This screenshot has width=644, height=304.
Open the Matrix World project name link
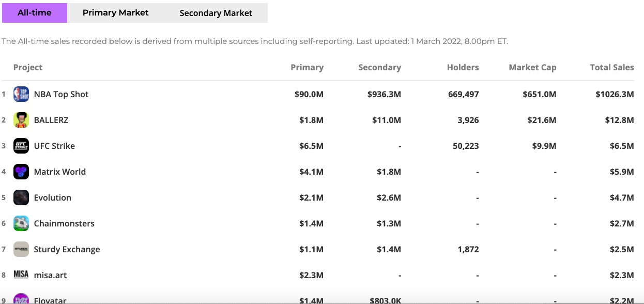click(59, 172)
